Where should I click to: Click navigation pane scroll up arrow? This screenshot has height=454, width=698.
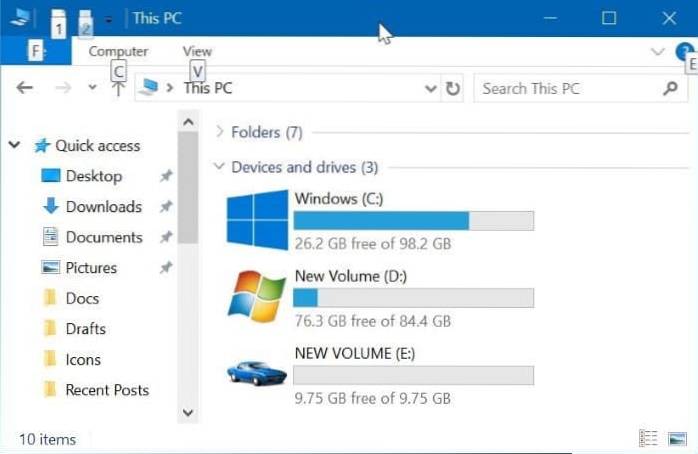pos(188,122)
